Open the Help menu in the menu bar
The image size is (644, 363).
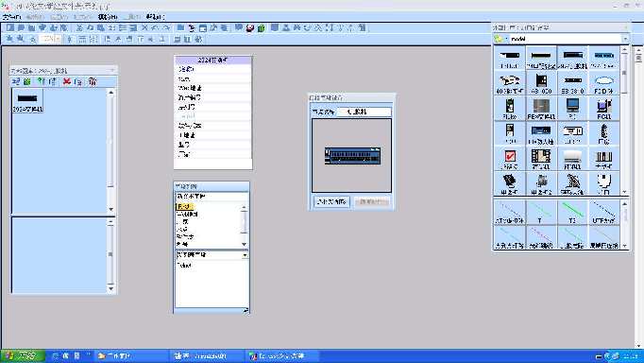click(x=155, y=17)
